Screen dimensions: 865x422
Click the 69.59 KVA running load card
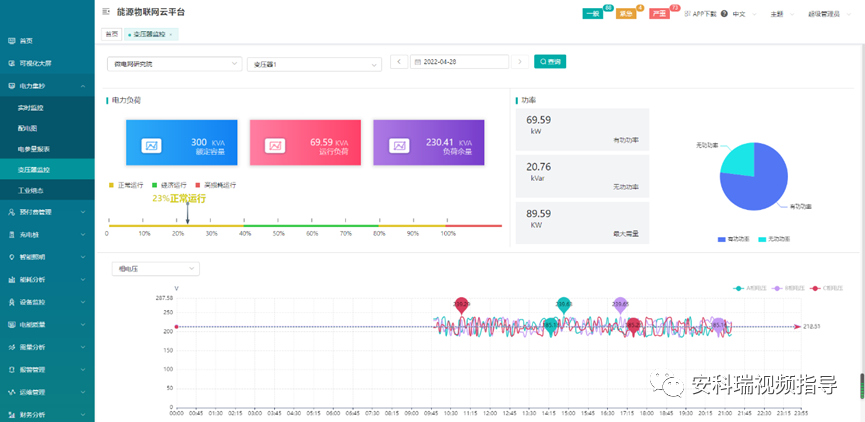coord(306,143)
